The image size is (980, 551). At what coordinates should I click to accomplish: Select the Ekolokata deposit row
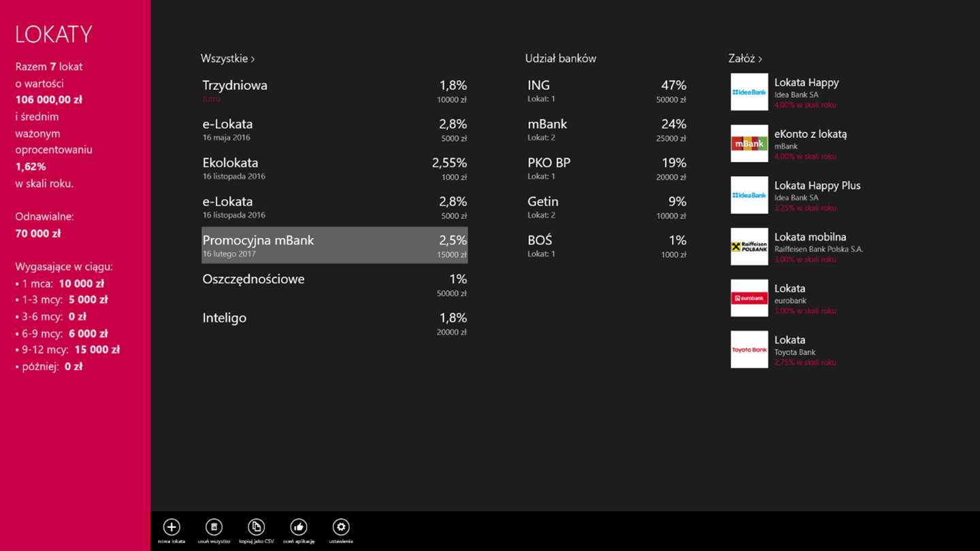click(334, 168)
